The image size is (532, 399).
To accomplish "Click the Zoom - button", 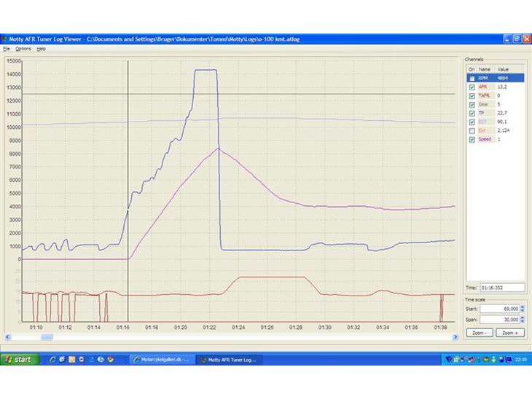I will click(x=480, y=333).
